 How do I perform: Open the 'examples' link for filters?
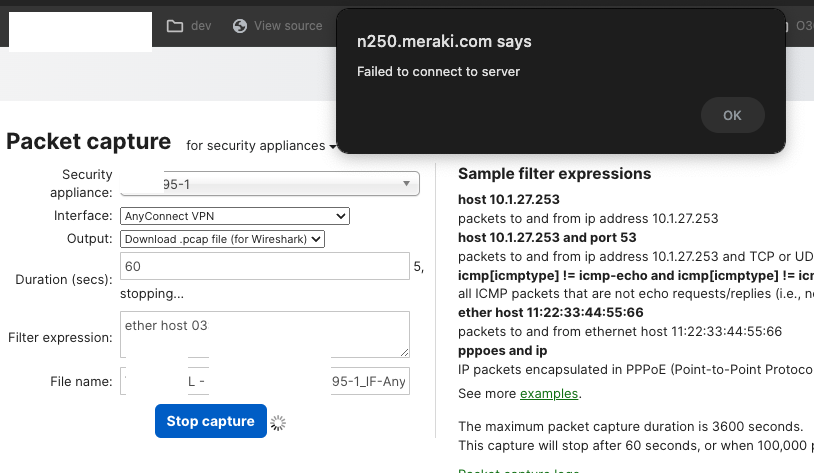(x=548, y=393)
